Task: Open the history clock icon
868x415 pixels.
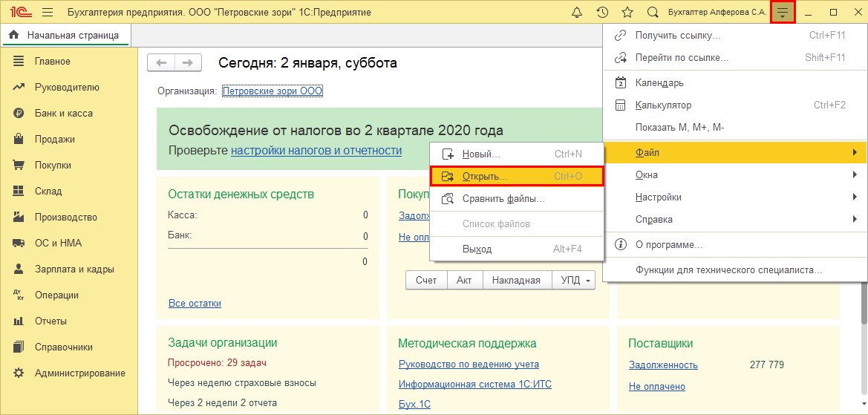Action: (x=602, y=13)
